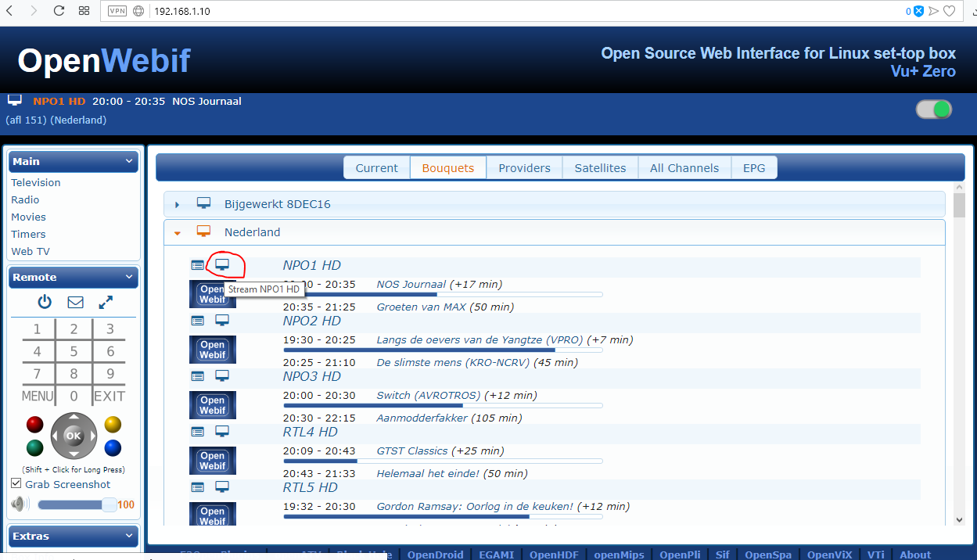This screenshot has width=977, height=560.
Task: Click the volume slider handle
Action: (110, 504)
